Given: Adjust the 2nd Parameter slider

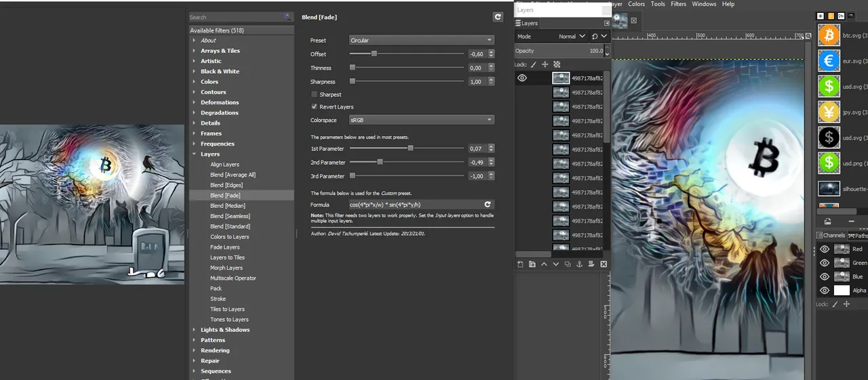Looking at the screenshot, I should 407,162.
